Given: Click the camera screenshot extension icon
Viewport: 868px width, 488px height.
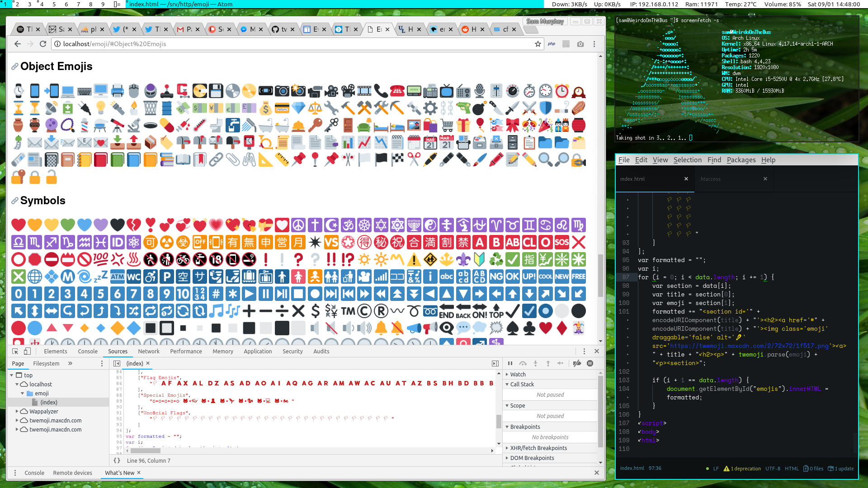Looking at the screenshot, I should (580, 44).
